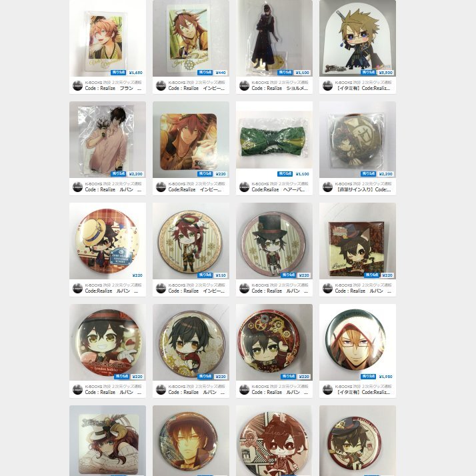Click the ¥1,950 price label

click(385, 377)
